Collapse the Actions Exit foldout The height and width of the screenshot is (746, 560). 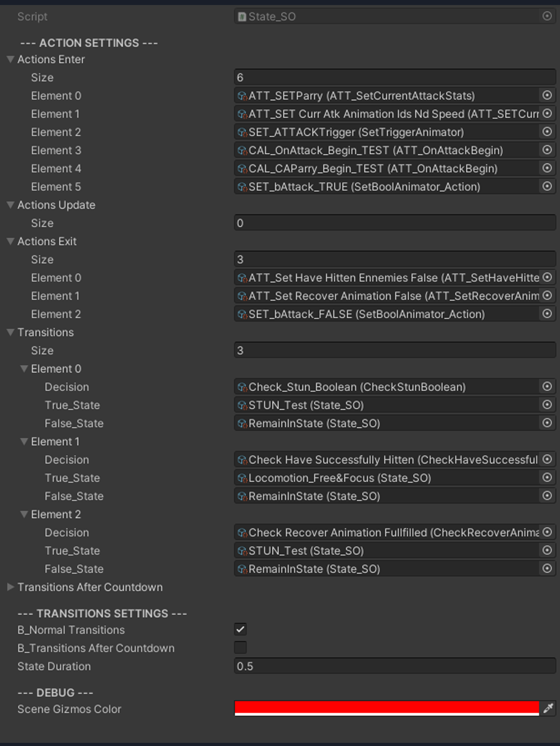[10, 241]
